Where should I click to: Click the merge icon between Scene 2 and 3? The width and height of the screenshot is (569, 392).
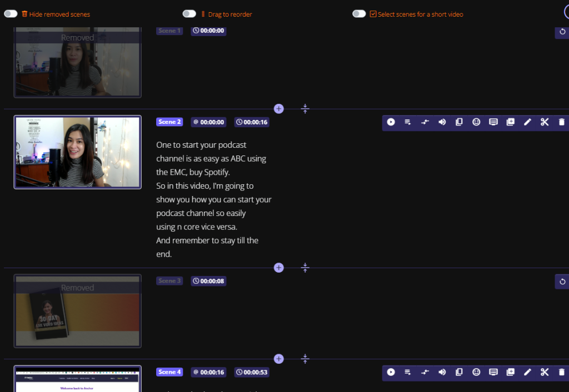coord(305,268)
